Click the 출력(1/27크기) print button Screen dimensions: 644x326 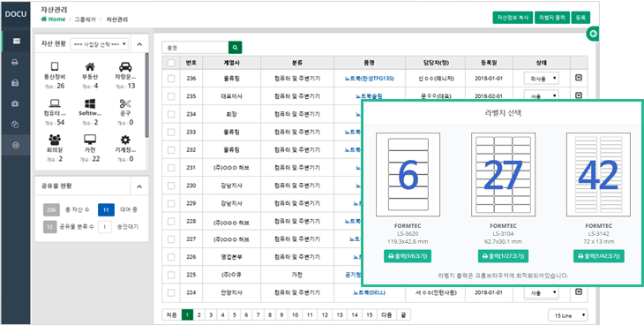coord(503,256)
